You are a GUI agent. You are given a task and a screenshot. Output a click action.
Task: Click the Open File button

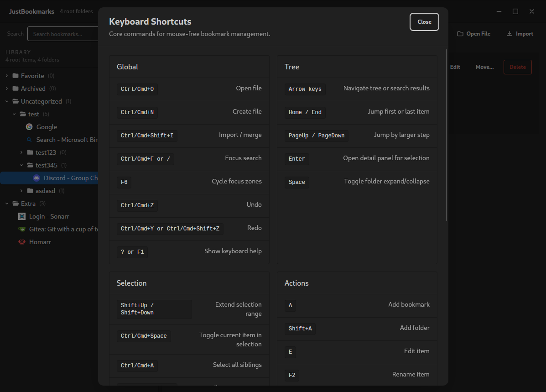pos(473,34)
